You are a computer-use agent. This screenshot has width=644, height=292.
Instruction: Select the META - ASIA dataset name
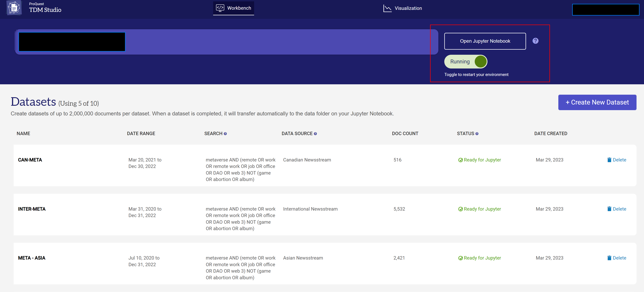click(x=32, y=258)
